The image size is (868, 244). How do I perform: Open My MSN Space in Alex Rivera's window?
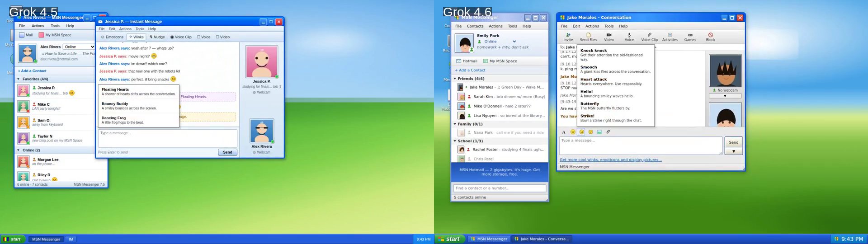[x=55, y=35]
